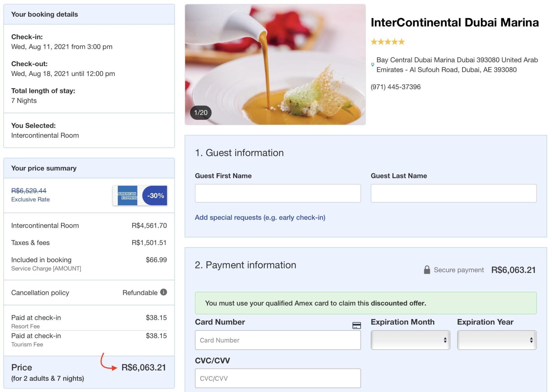This screenshot has height=392, width=552.
Task: Click the InterContinental Dubai Marina title
Action: [x=455, y=22]
